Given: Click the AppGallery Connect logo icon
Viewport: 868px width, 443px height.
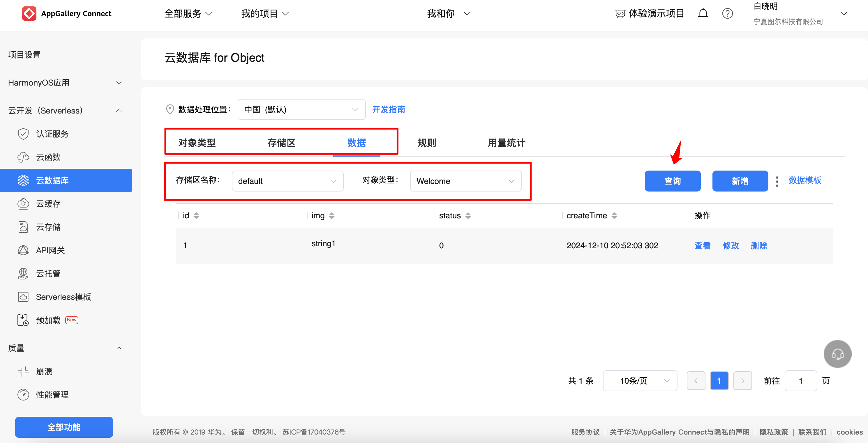Looking at the screenshot, I should click(29, 13).
